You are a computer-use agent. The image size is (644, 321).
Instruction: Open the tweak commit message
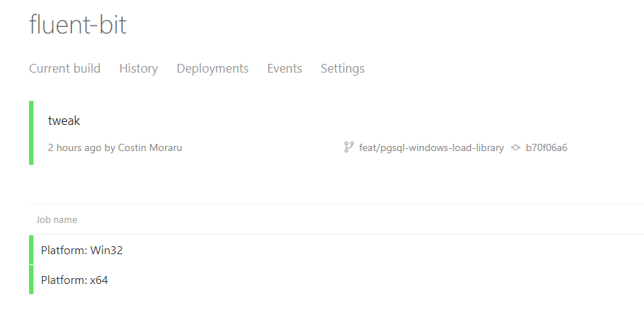point(64,121)
